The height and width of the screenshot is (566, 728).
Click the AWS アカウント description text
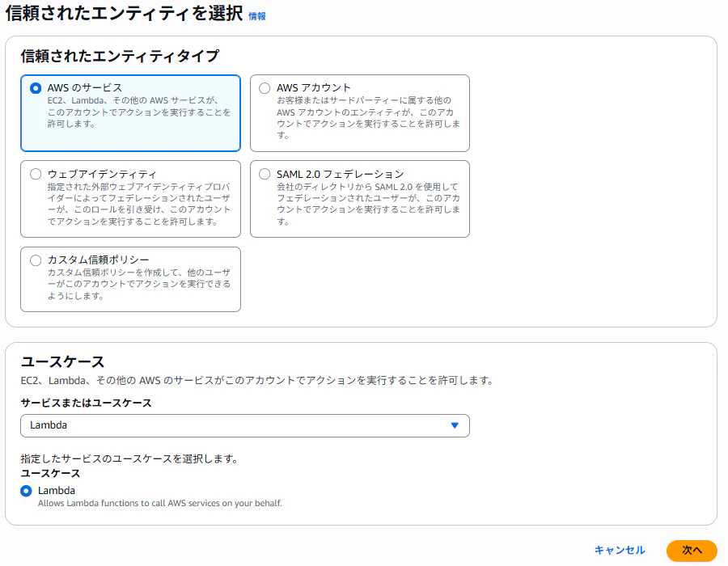click(x=368, y=118)
